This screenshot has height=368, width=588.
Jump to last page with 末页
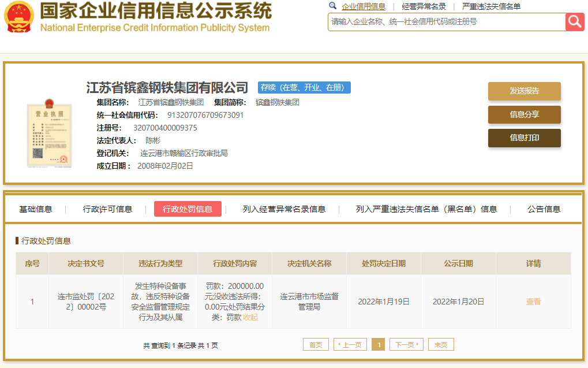(441, 345)
